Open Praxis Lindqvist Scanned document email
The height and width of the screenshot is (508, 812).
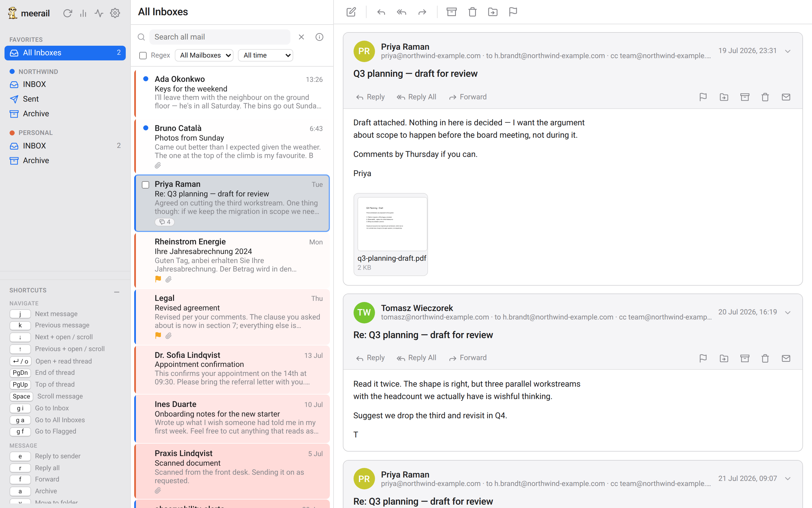click(x=232, y=471)
